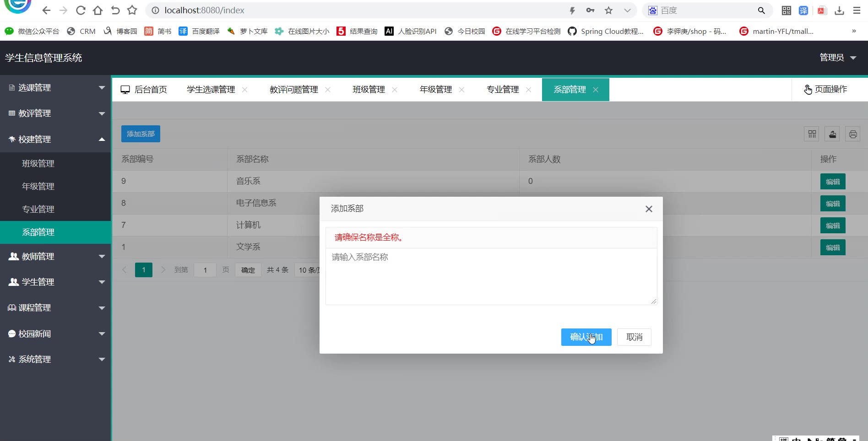Select 专业管理 in the sidebar

click(38, 209)
